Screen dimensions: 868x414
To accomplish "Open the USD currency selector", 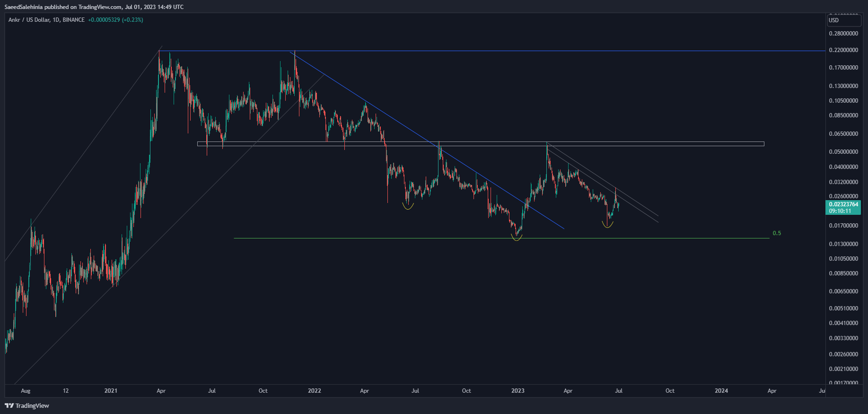I will pos(844,20).
